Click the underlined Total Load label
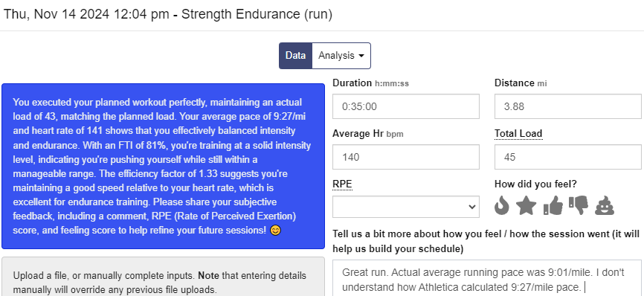 click(x=518, y=133)
